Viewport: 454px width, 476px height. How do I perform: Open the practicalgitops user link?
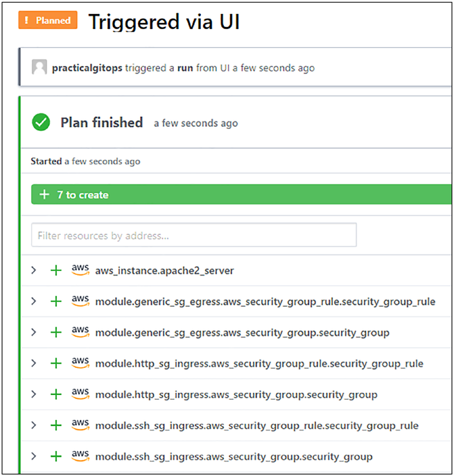point(87,68)
